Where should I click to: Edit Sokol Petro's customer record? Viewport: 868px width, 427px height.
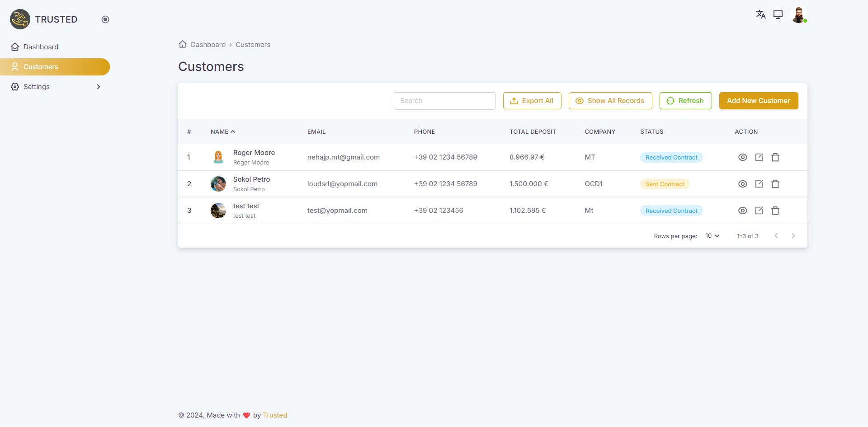pos(759,184)
